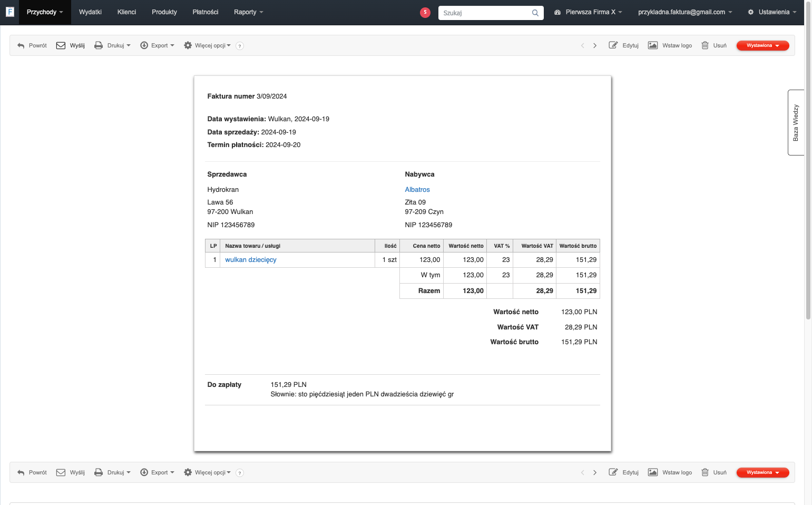Click the help question mark in the top toolbar
The width and height of the screenshot is (812, 505).
(240, 46)
